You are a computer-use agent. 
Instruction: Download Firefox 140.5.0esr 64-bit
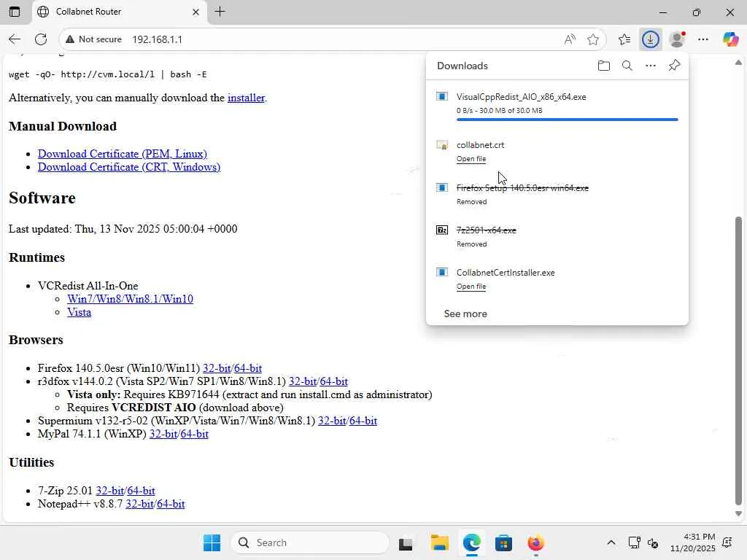pos(248,368)
